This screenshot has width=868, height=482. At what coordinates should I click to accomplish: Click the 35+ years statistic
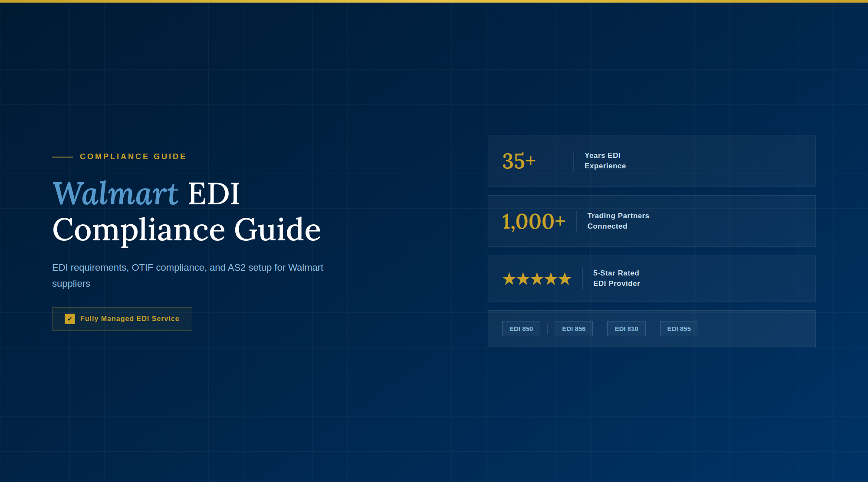pyautogui.click(x=519, y=161)
